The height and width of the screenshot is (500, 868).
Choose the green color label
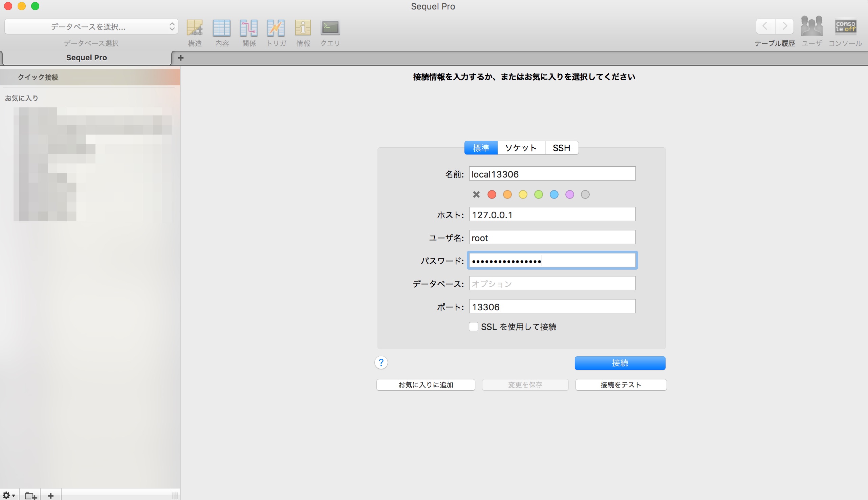(538, 194)
